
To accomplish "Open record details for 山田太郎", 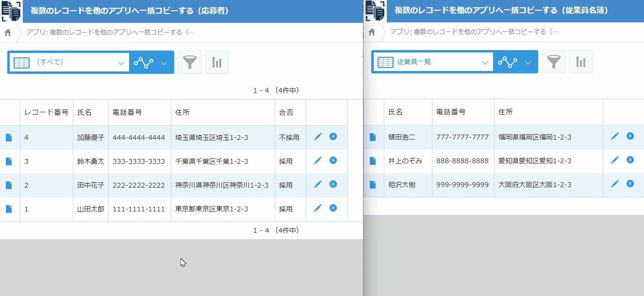I will [x=8, y=209].
